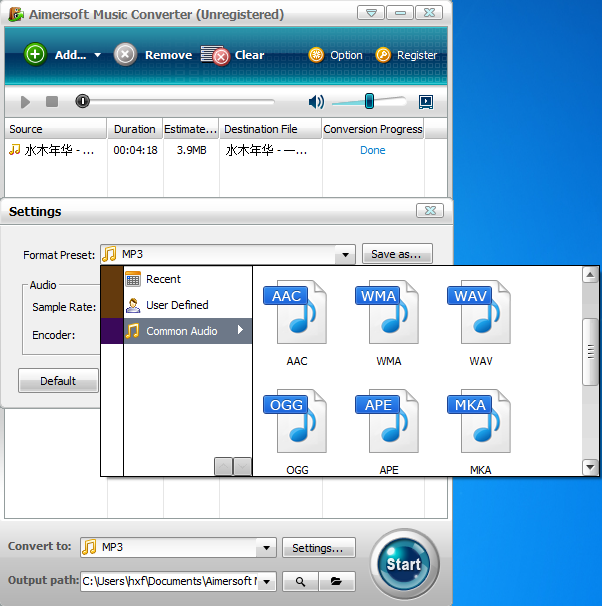Sort by Source column header
Screen dimensions: 602x606
(x=55, y=129)
